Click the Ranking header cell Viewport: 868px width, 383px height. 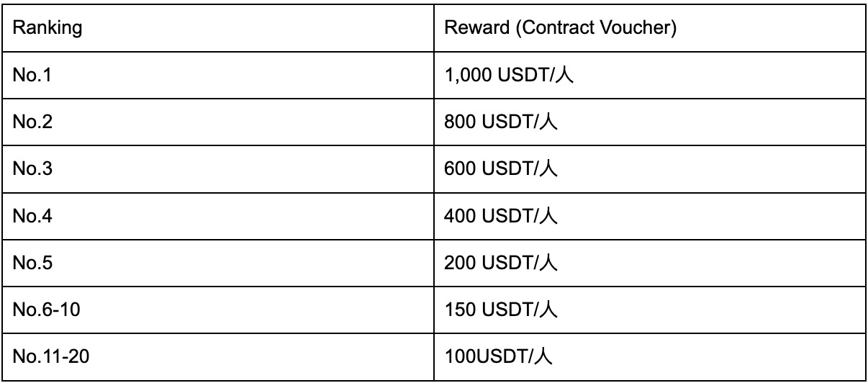217,29
